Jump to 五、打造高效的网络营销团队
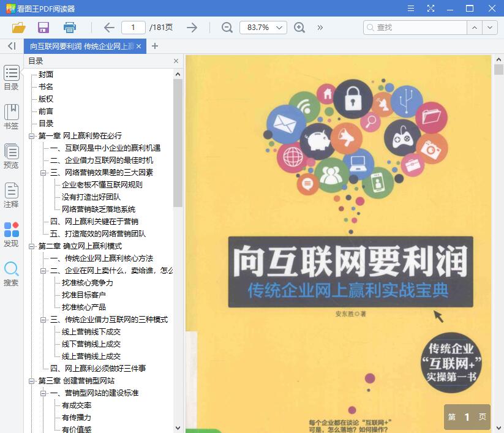 tap(98, 234)
